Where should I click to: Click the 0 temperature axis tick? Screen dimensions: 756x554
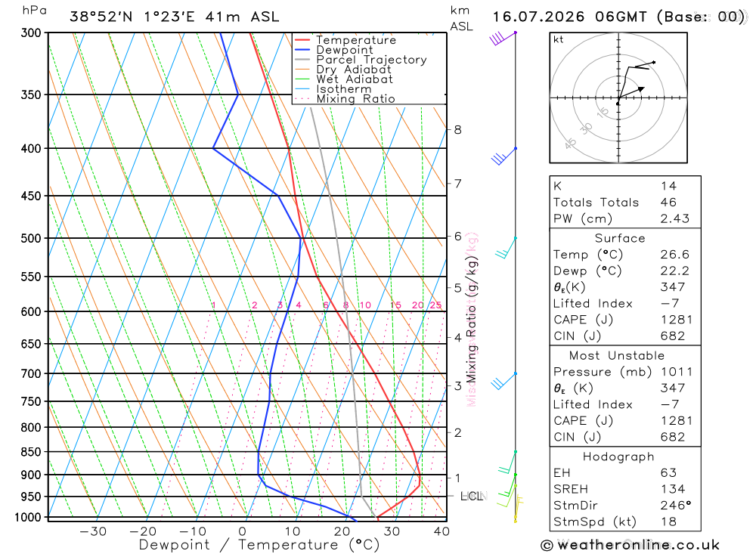242,531
